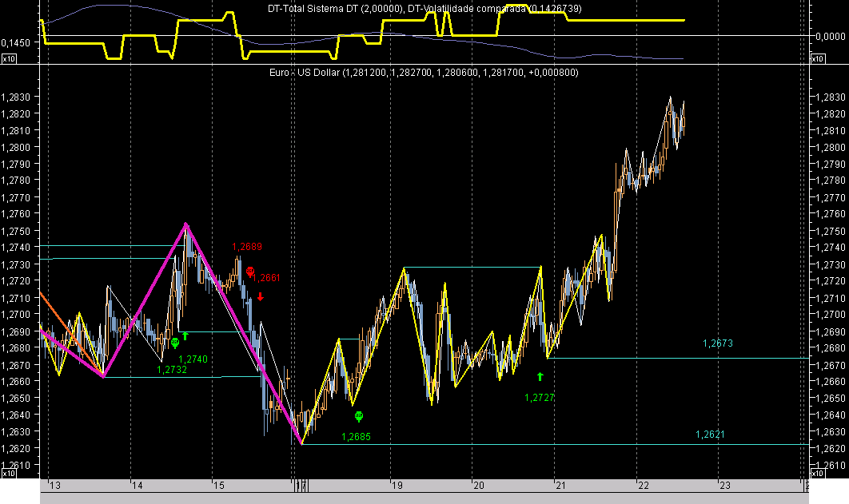Expand the 0,0000 zero-line label on right axis
This screenshot has width=849, height=504.
click(x=829, y=35)
